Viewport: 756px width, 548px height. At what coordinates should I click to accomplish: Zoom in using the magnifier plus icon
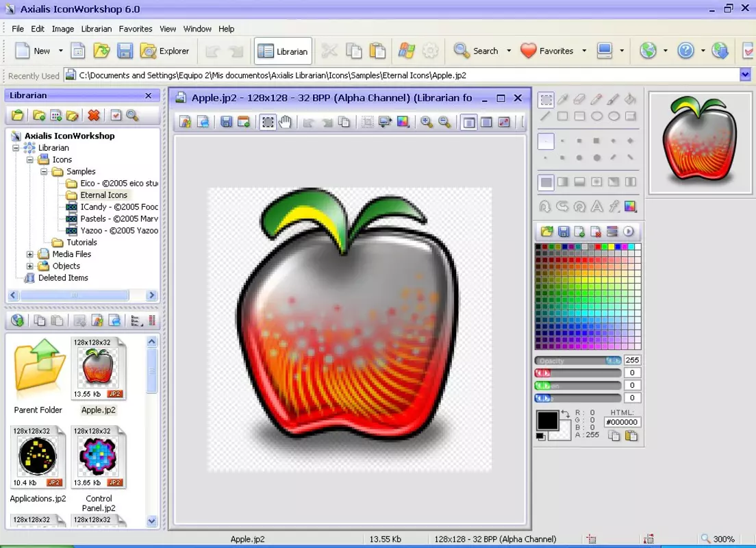click(x=426, y=122)
